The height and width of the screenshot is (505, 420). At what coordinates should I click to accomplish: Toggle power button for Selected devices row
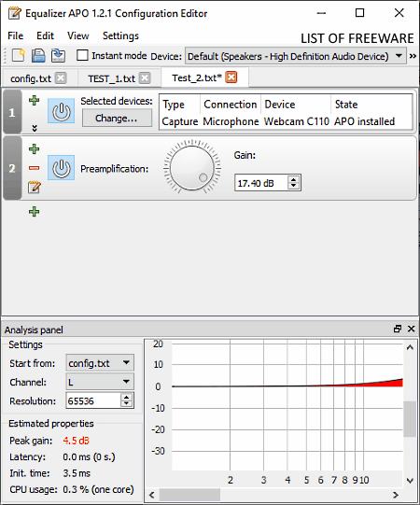click(x=62, y=111)
